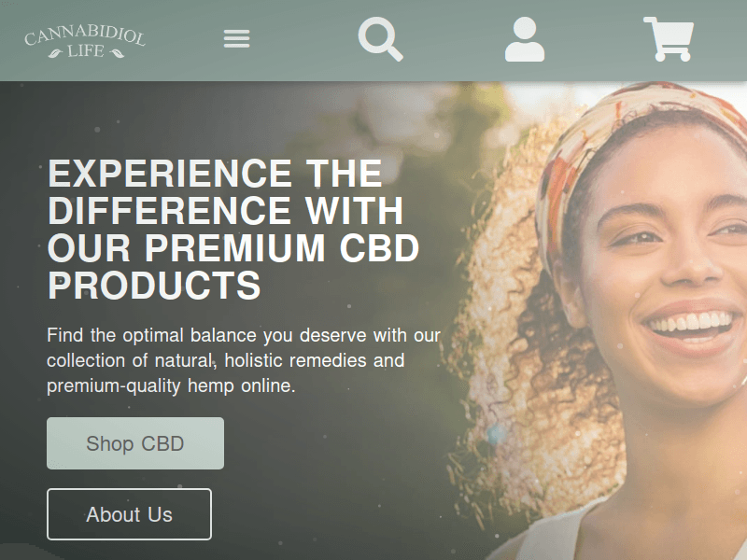This screenshot has width=747, height=560.
Task: Click the left leaf in the logo
Action: tap(56, 53)
